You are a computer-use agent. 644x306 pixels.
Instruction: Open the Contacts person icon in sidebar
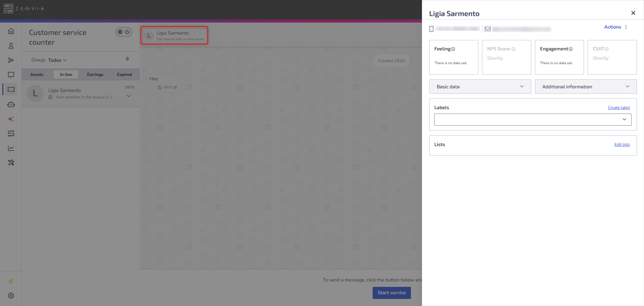(11, 46)
